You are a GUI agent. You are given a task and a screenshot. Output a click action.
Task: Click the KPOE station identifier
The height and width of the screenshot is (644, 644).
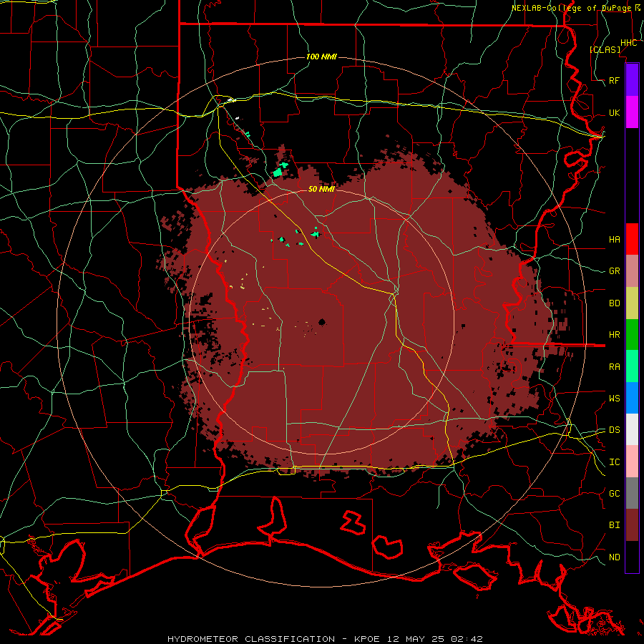(x=367, y=639)
